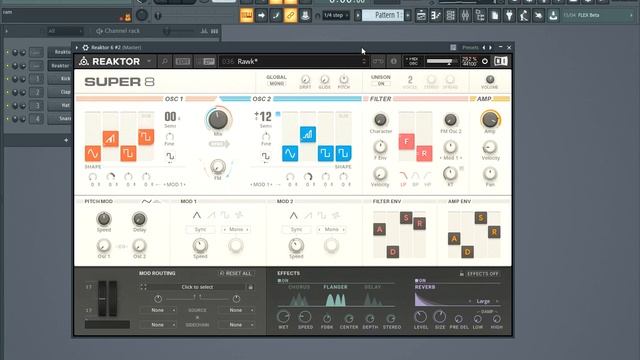This screenshot has width=640, height=360.
Task: Choose square LFO shape in MOD 1
Action: tap(225, 215)
